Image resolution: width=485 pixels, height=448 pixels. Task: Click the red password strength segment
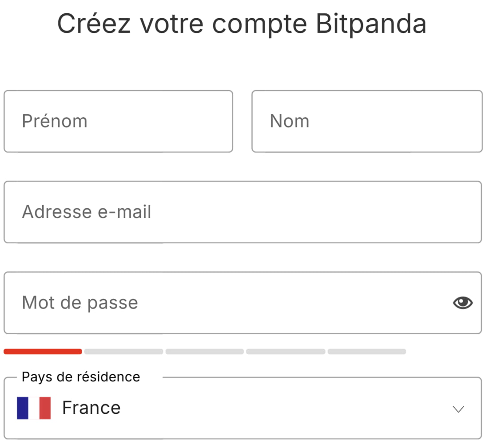[x=43, y=351]
